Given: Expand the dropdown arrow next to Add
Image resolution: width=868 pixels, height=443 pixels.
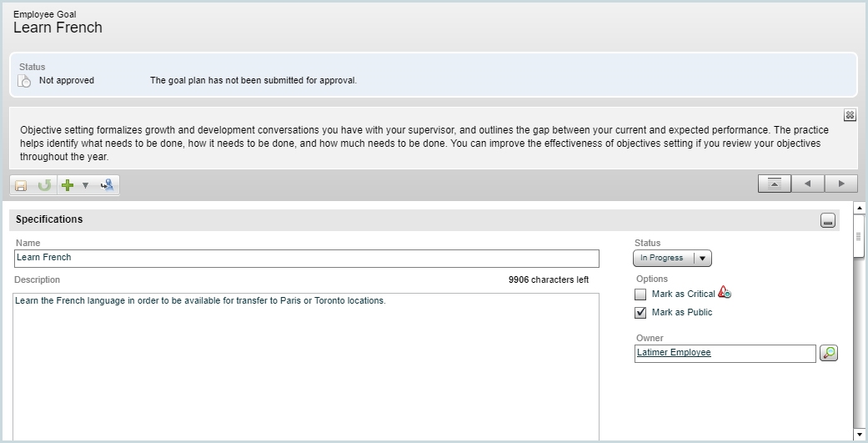Looking at the screenshot, I should click(85, 185).
